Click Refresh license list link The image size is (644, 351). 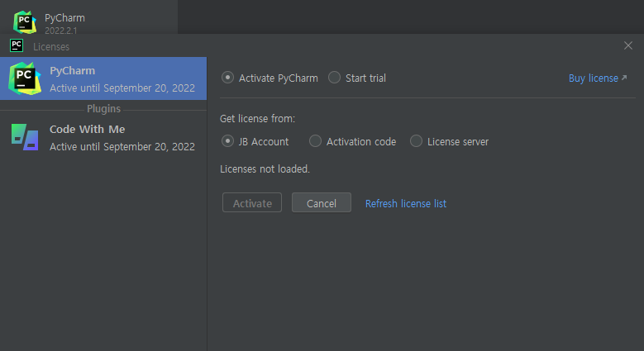tap(406, 204)
